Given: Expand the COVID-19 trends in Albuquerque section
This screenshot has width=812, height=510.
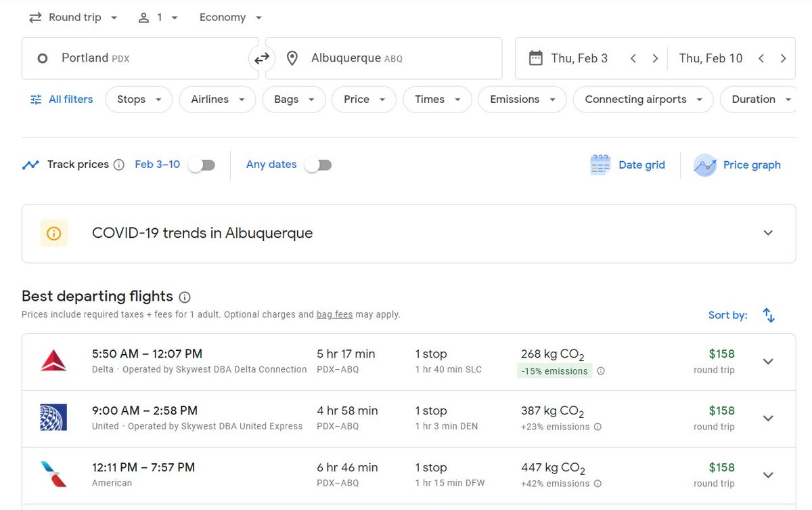Looking at the screenshot, I should click(768, 233).
